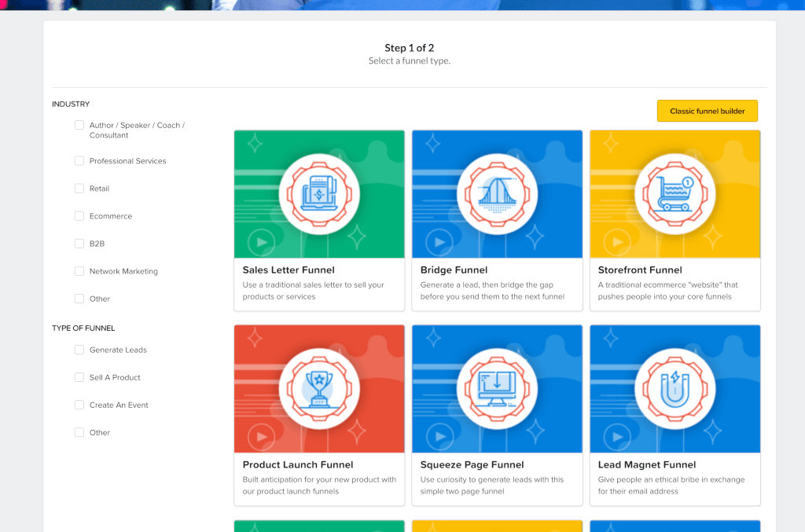Screen dimensions: 805x532
Task: Check the Ecommerce industry filter
Action: pyautogui.click(x=79, y=215)
